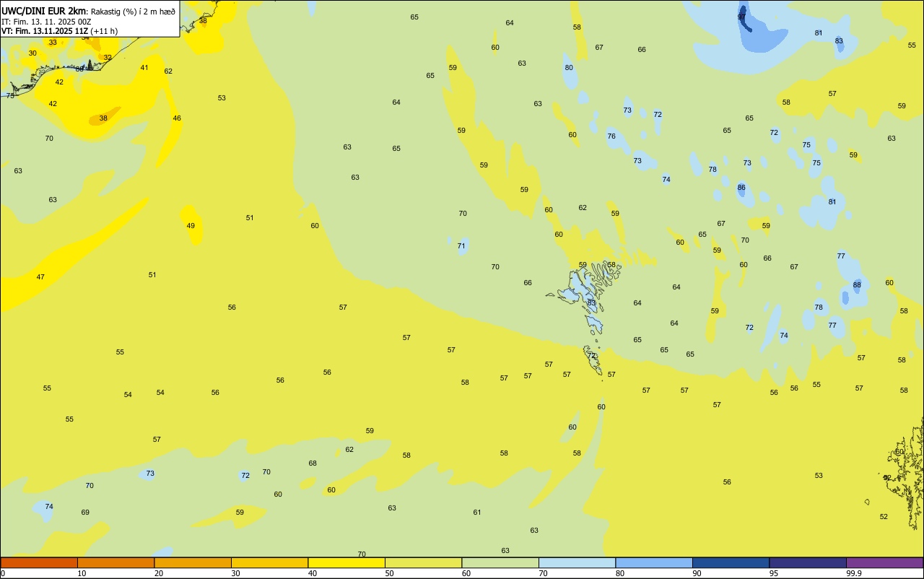Viewport: 924px width, 579px height.
Task: Click the legend tick label 95
Action: [x=774, y=573]
